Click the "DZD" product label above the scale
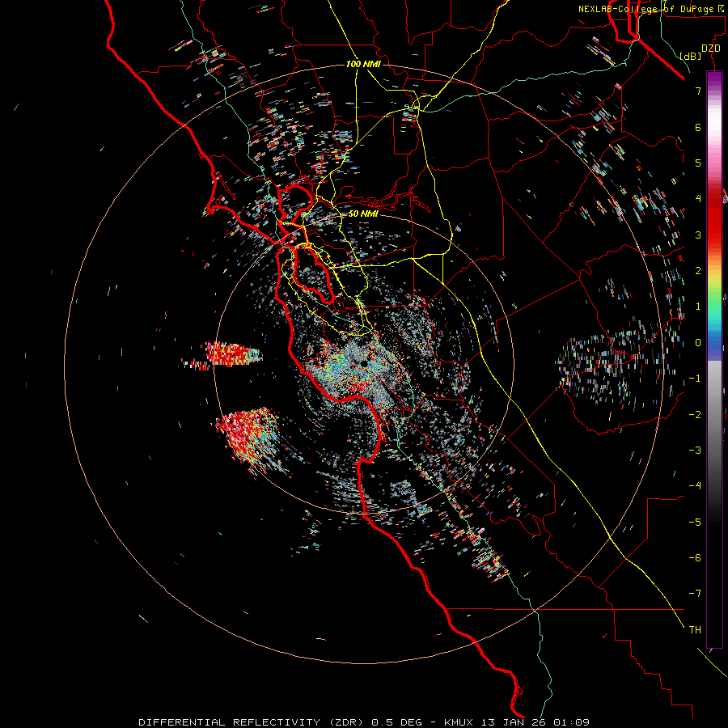 (x=711, y=49)
